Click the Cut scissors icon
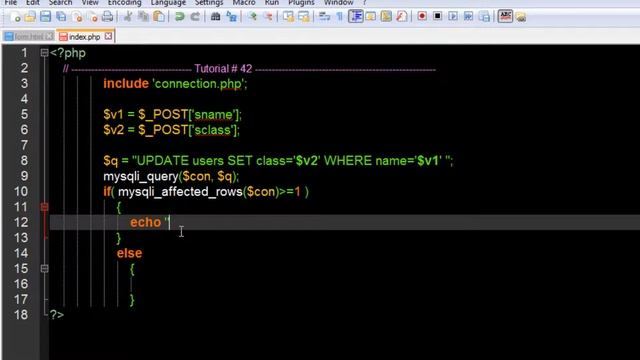Image resolution: width=640 pixels, height=360 pixels. coord(128,17)
